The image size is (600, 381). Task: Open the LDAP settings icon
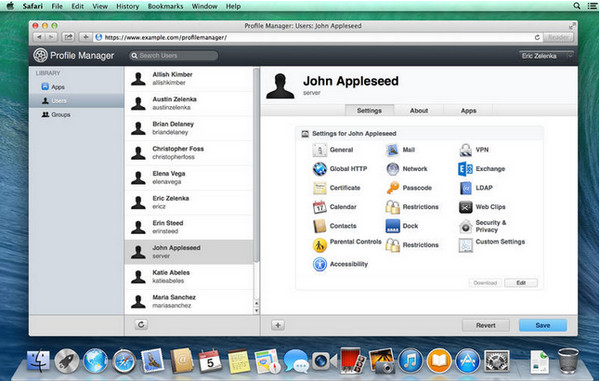click(465, 188)
